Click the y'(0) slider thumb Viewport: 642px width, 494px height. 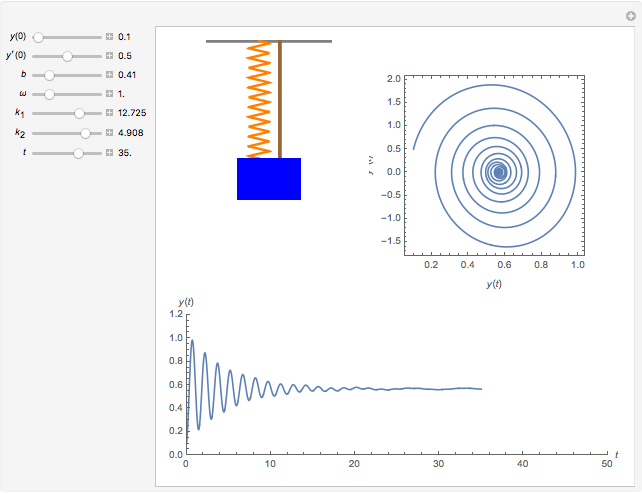[x=67, y=56]
